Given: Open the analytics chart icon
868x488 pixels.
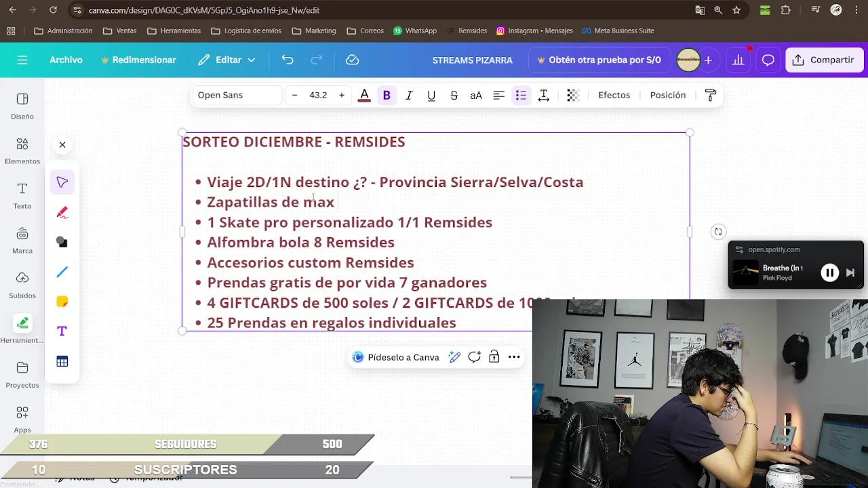Looking at the screenshot, I should [x=738, y=60].
